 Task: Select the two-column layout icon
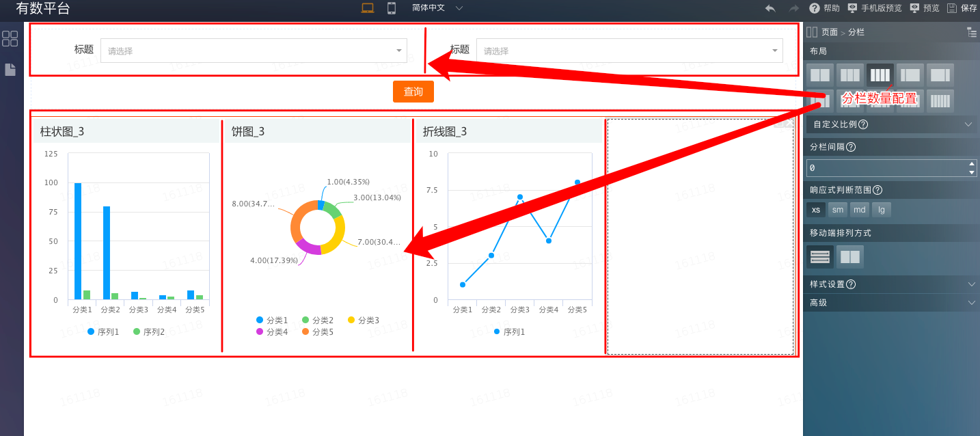click(x=820, y=75)
